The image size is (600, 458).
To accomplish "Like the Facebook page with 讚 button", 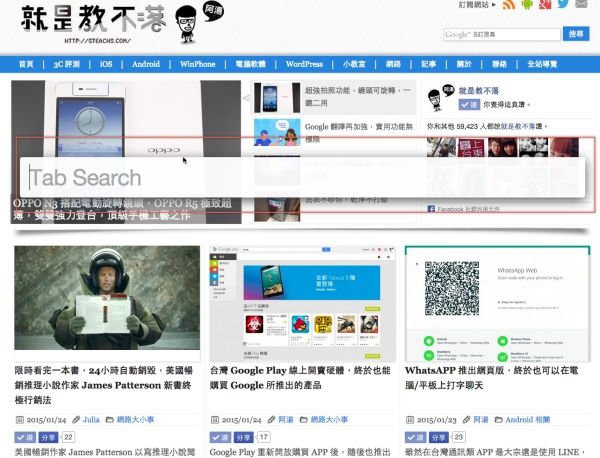I will pyautogui.click(x=469, y=104).
